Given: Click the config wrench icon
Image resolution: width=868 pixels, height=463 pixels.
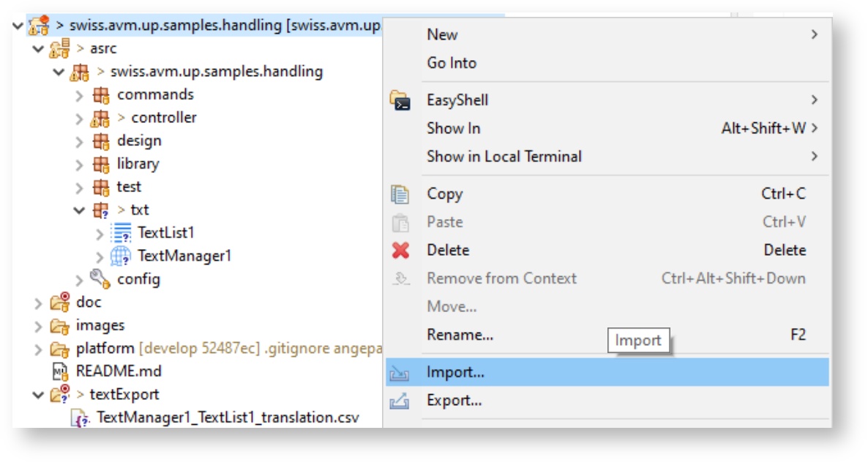Looking at the screenshot, I should pos(100,278).
